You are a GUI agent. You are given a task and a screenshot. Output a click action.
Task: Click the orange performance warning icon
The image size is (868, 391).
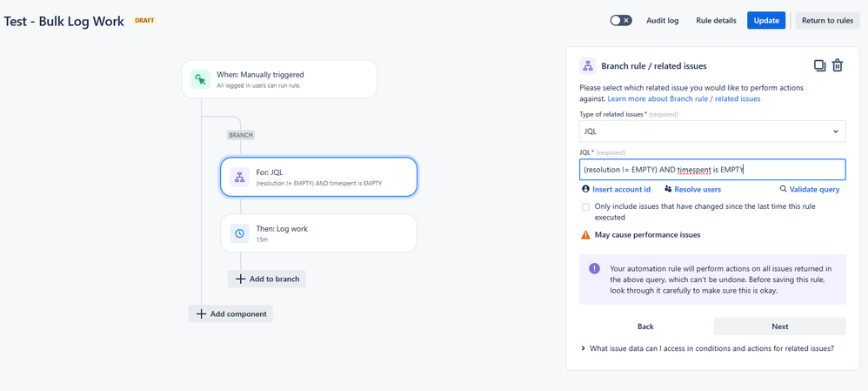[585, 235]
